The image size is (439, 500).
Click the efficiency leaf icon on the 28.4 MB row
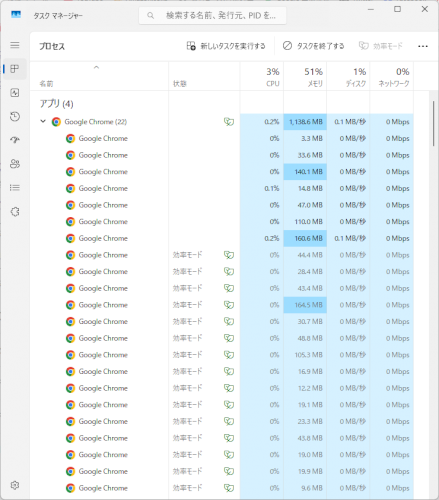(229, 272)
